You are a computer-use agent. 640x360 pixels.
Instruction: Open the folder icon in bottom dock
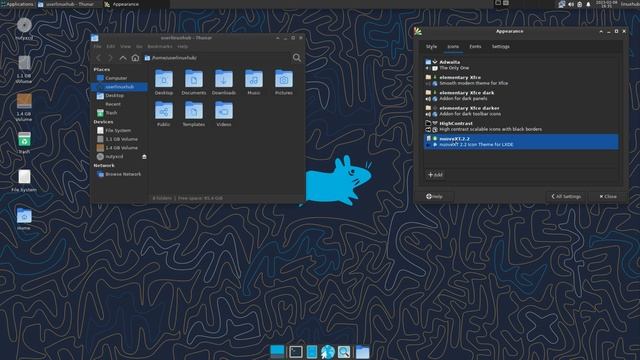[x=362, y=352]
